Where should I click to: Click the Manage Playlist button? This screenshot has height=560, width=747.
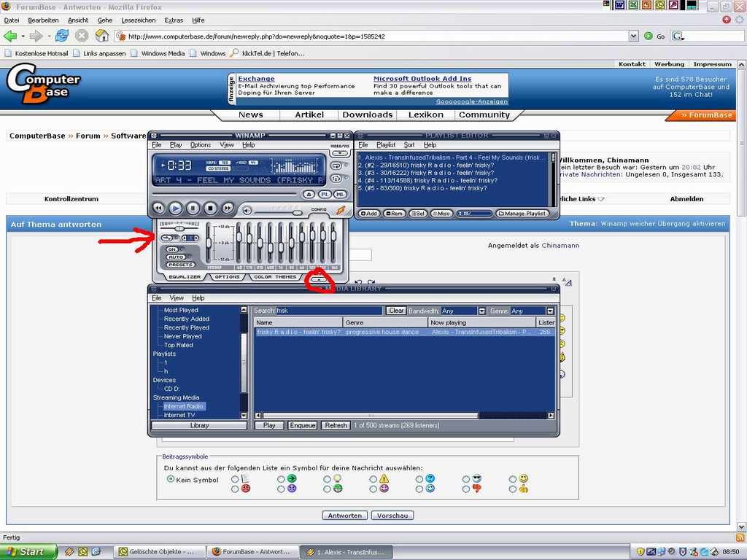click(x=522, y=214)
